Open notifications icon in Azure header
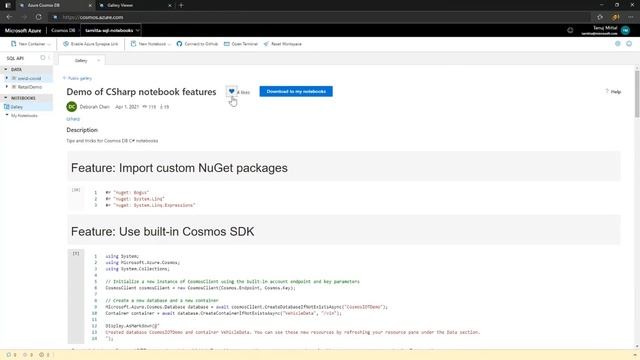Viewport: 640px width, 360px height. click(x=570, y=30)
